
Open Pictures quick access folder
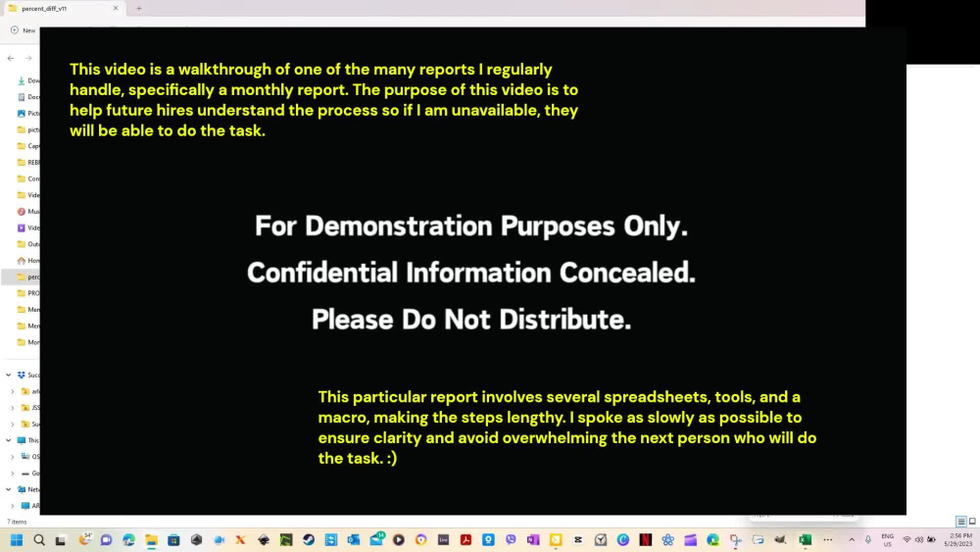[x=28, y=113]
